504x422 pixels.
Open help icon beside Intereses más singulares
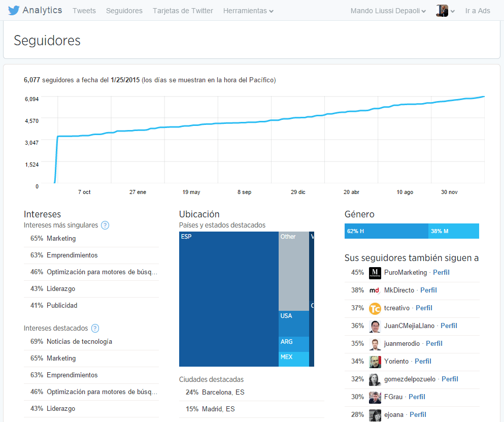(105, 225)
